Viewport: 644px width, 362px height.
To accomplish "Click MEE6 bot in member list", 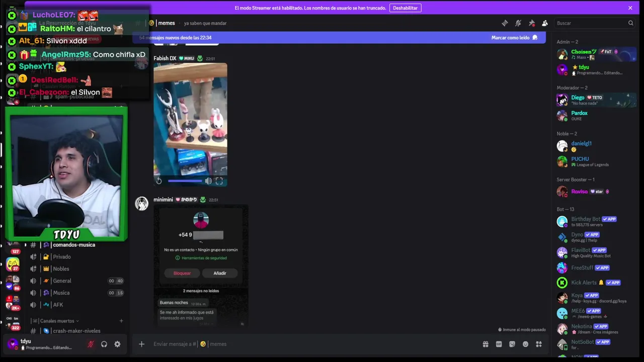I will [x=596, y=313].
